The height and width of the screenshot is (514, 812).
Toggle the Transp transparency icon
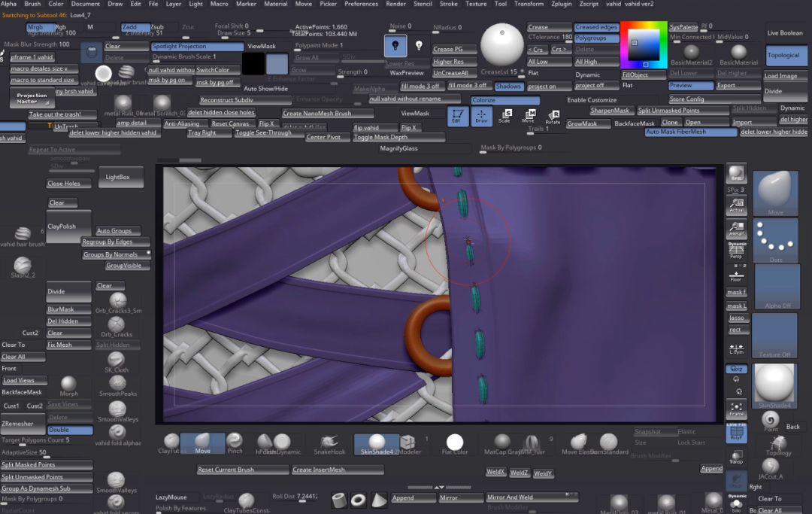736,457
